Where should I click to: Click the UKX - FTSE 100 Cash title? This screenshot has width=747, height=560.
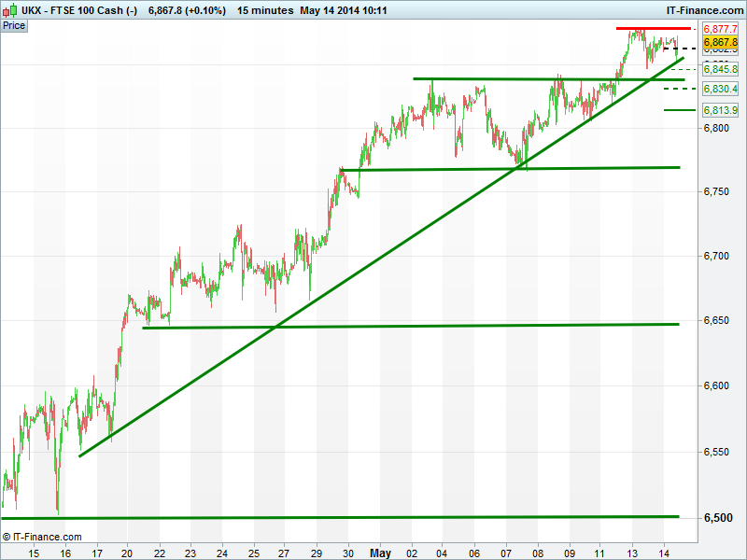pos(79,10)
